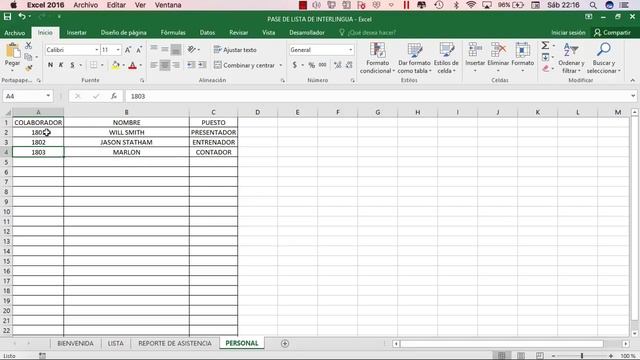
Task: Open the font size dropdown showing 11
Action: click(x=118, y=50)
